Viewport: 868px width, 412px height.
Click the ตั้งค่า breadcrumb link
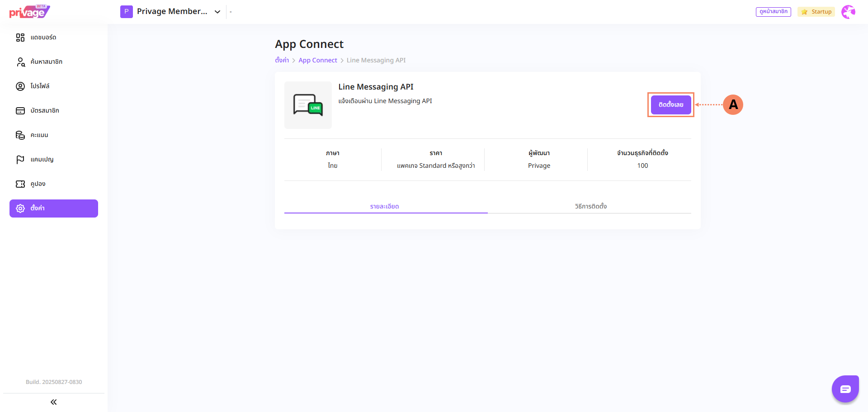(282, 60)
